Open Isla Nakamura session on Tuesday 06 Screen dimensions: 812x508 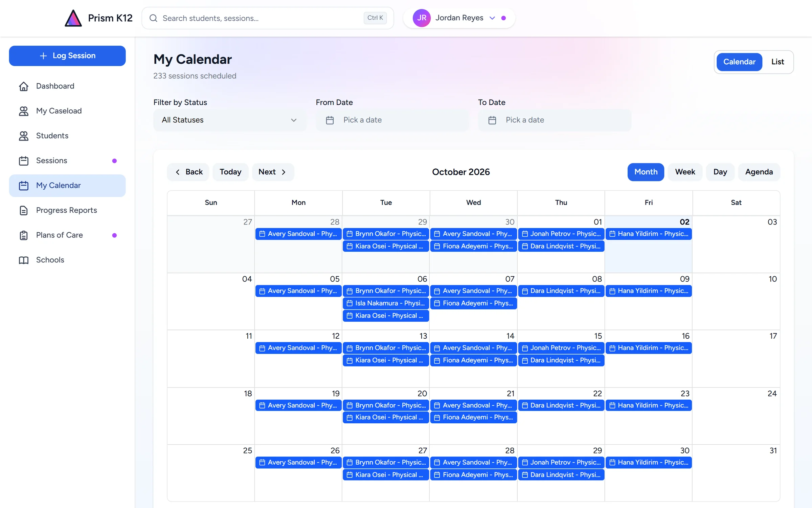[386, 303]
